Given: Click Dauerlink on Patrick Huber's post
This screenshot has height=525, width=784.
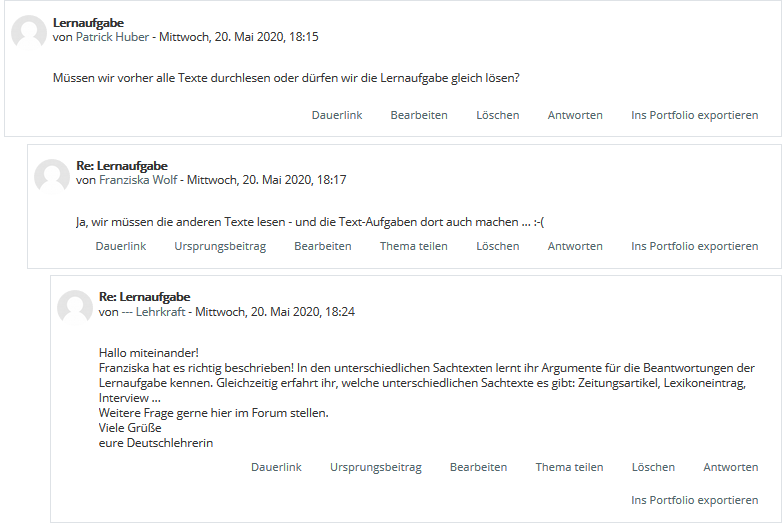Looking at the screenshot, I should pos(337,115).
